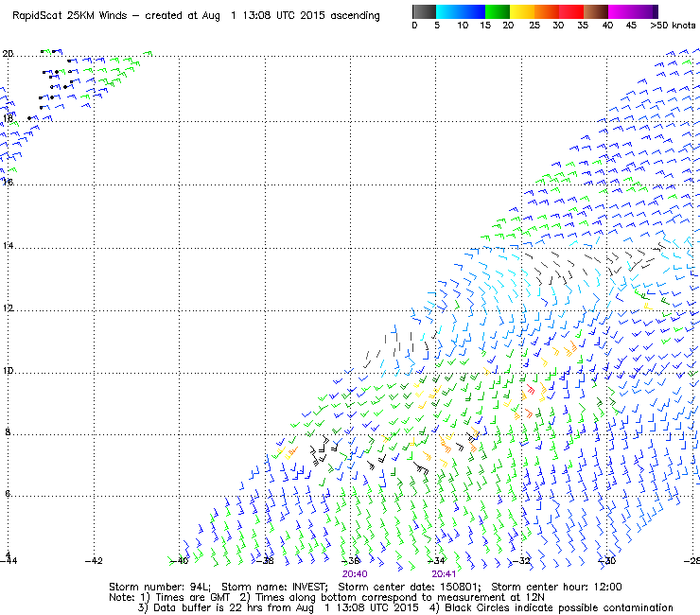Viewport: 700px width, 615px height.
Task: Click latitude label '6'
Action: [8, 494]
